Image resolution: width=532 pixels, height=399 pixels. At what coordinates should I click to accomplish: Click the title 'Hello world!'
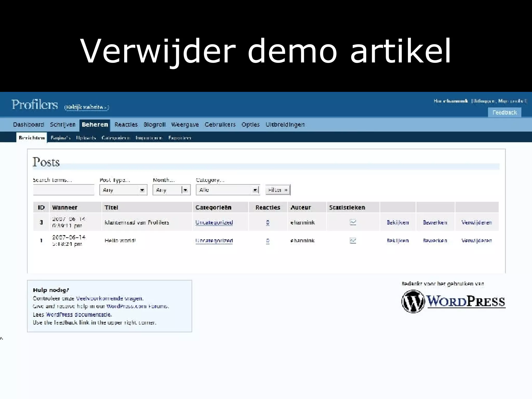(120, 241)
